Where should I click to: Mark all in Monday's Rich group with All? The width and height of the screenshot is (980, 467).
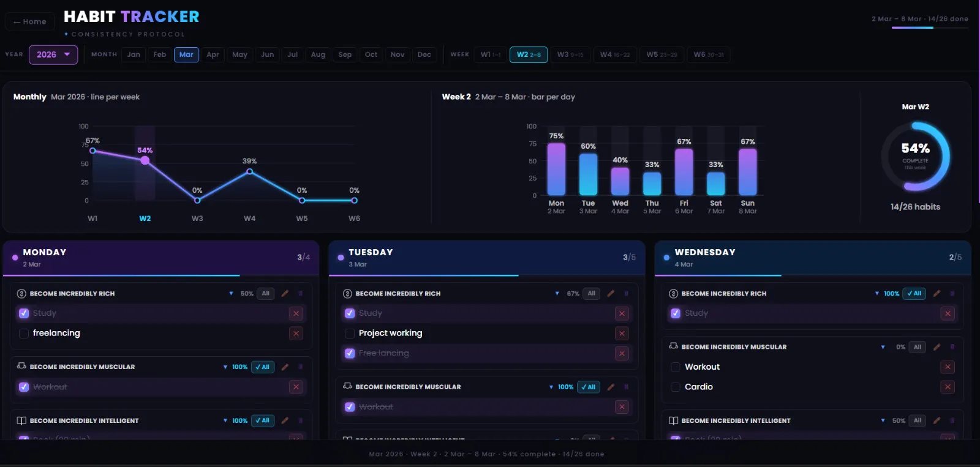click(x=266, y=293)
